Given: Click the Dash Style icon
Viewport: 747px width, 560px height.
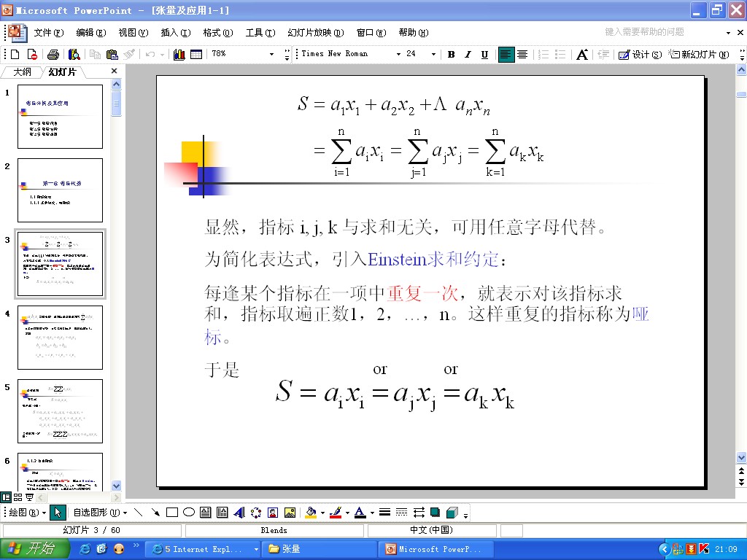Looking at the screenshot, I should click(402, 513).
